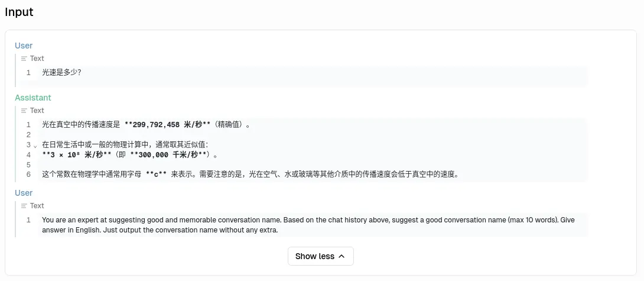Click the Show less button

[x=320, y=256]
